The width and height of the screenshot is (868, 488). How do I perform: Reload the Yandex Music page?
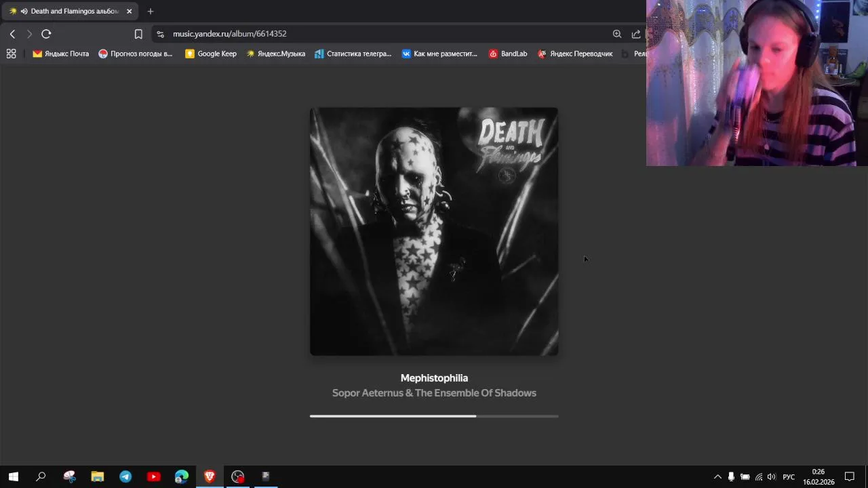(x=46, y=34)
